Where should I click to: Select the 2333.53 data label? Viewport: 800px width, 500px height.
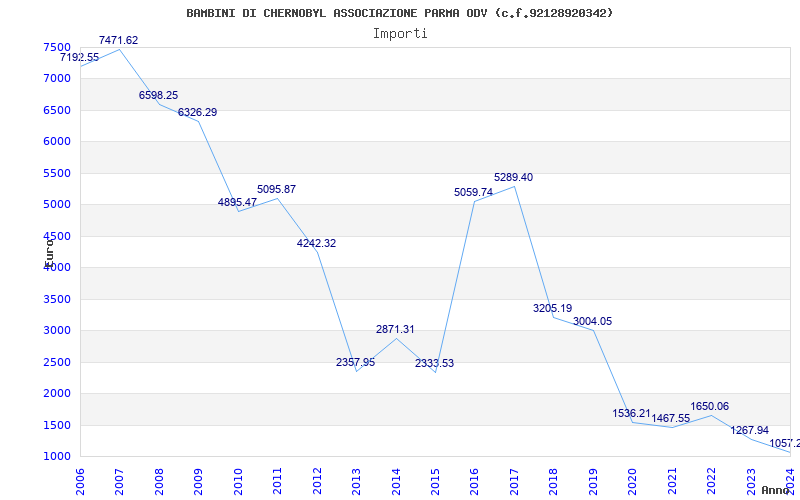pos(434,364)
